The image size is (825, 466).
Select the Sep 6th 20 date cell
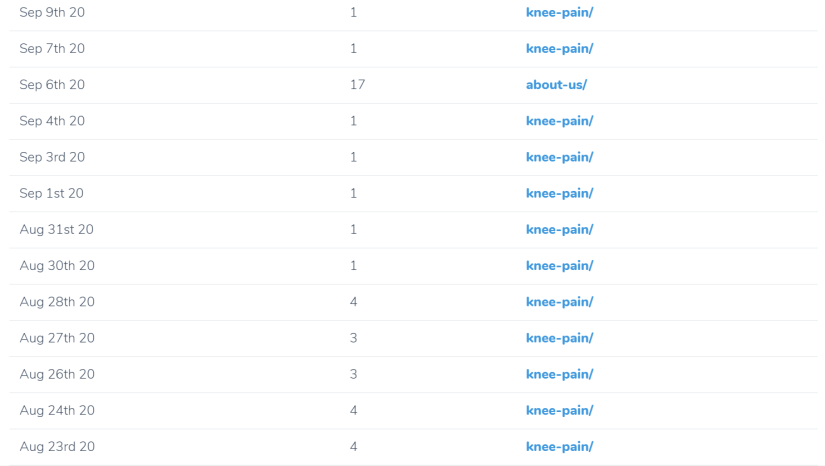pyautogui.click(x=52, y=85)
